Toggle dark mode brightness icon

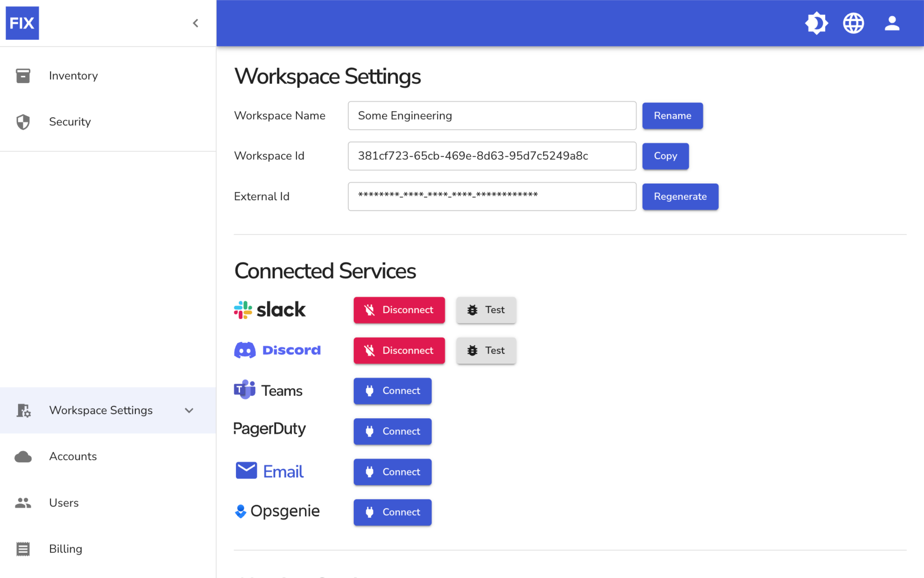(816, 23)
